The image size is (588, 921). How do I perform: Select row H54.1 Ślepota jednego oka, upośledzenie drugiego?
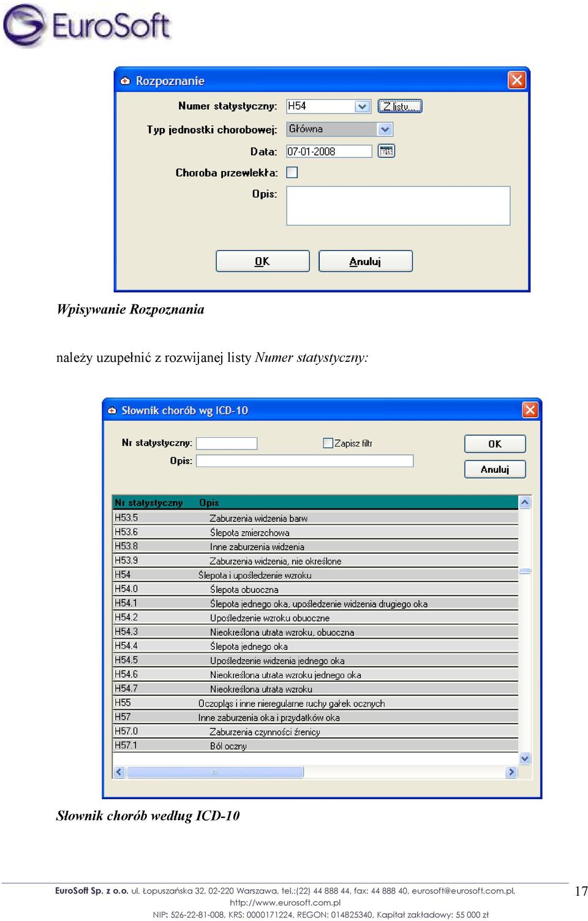(315, 603)
